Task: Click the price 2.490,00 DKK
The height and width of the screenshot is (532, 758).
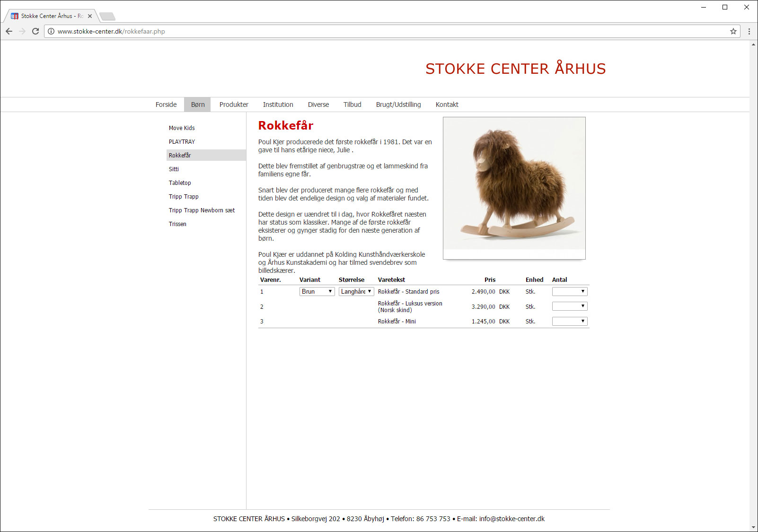Action: [x=491, y=292]
